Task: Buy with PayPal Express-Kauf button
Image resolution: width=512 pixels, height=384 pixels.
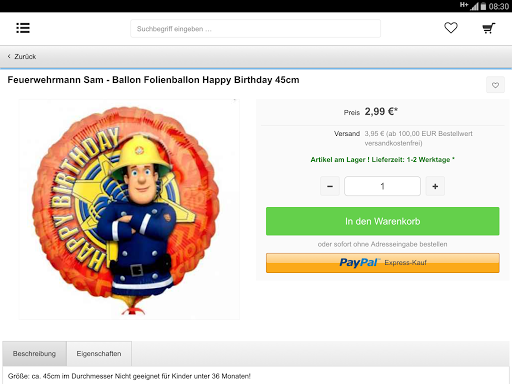Action: (x=383, y=263)
